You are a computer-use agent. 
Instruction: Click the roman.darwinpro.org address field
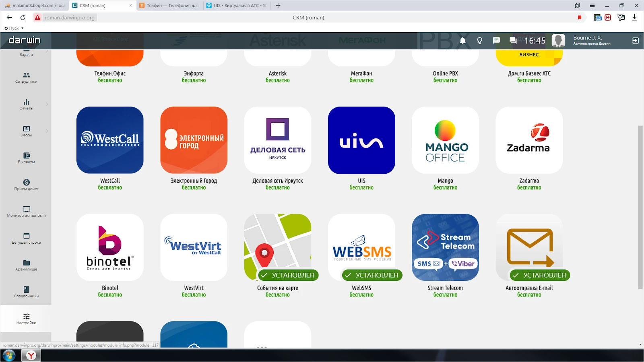[x=70, y=18]
